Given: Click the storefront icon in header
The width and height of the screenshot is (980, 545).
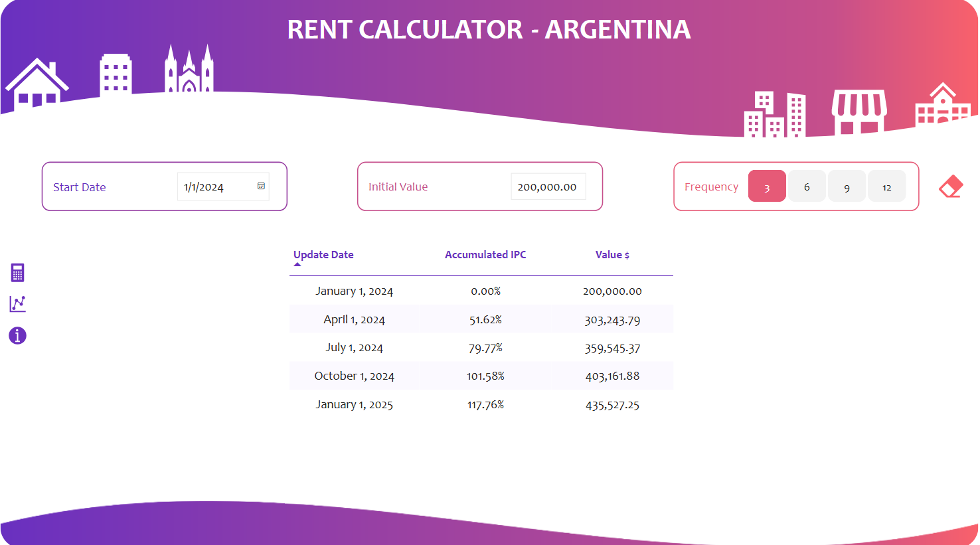Looking at the screenshot, I should (x=859, y=111).
